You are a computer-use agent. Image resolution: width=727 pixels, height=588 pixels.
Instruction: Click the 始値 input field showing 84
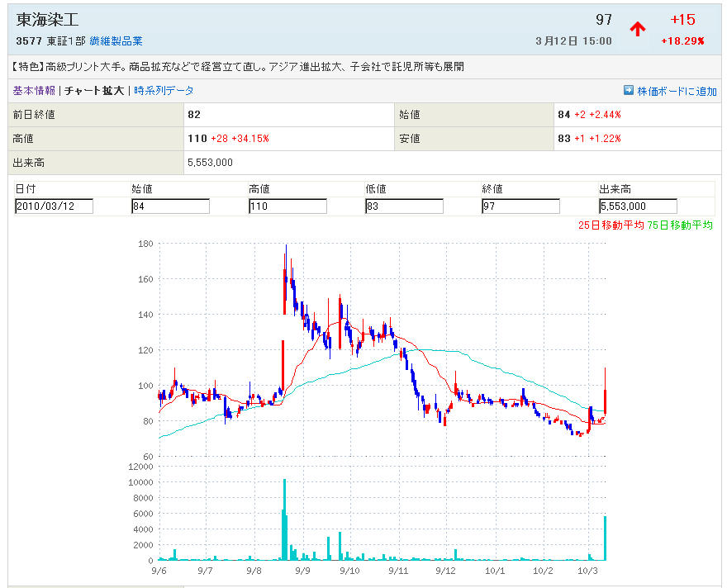tap(171, 206)
